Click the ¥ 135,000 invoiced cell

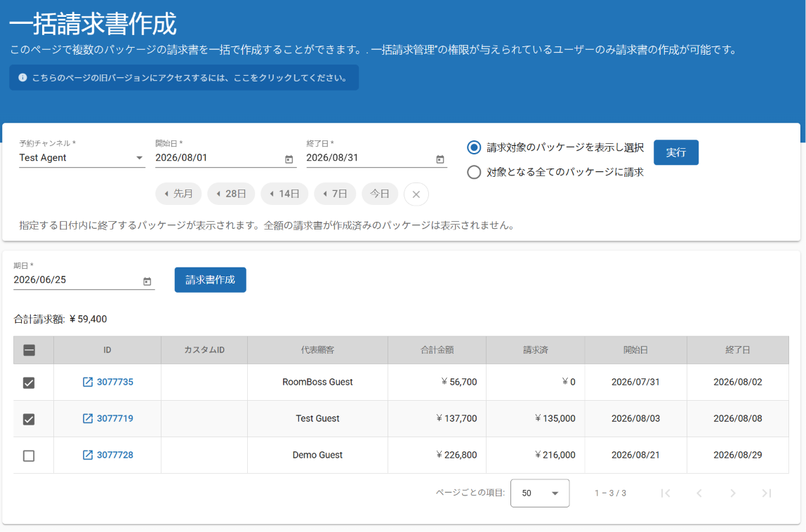pos(536,418)
